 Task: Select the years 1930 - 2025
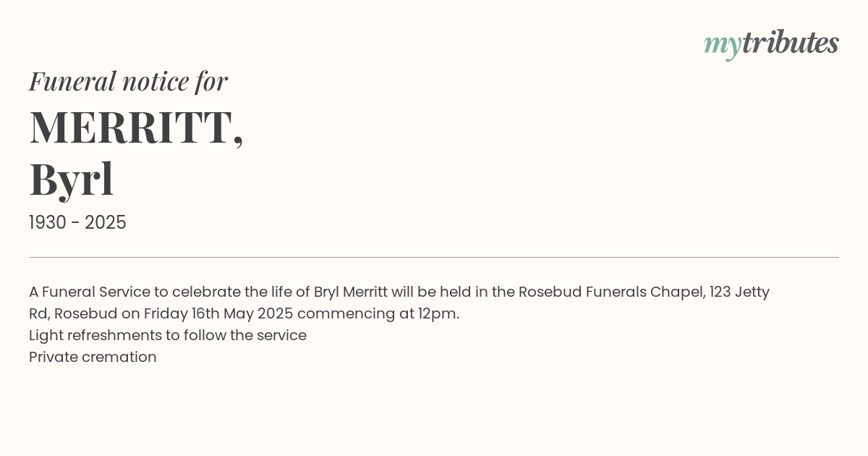coord(77,223)
